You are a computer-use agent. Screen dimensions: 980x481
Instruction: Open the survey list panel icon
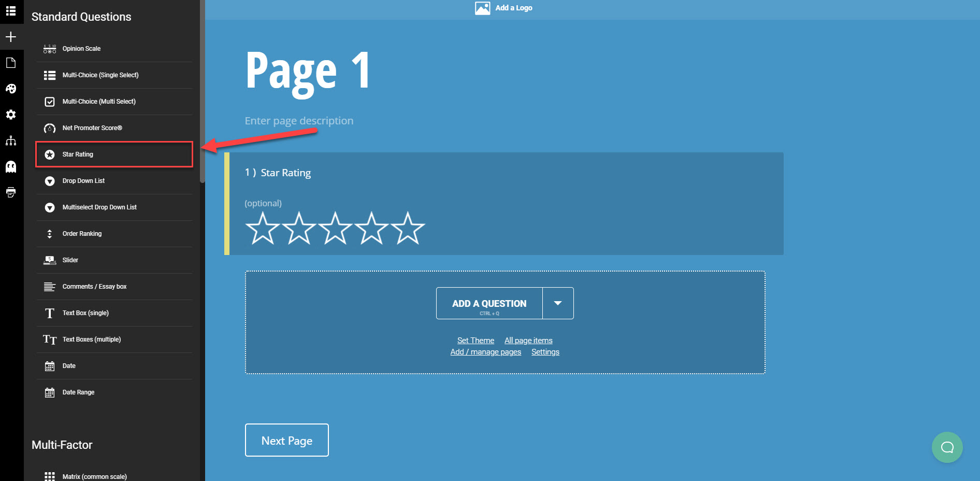click(x=11, y=11)
